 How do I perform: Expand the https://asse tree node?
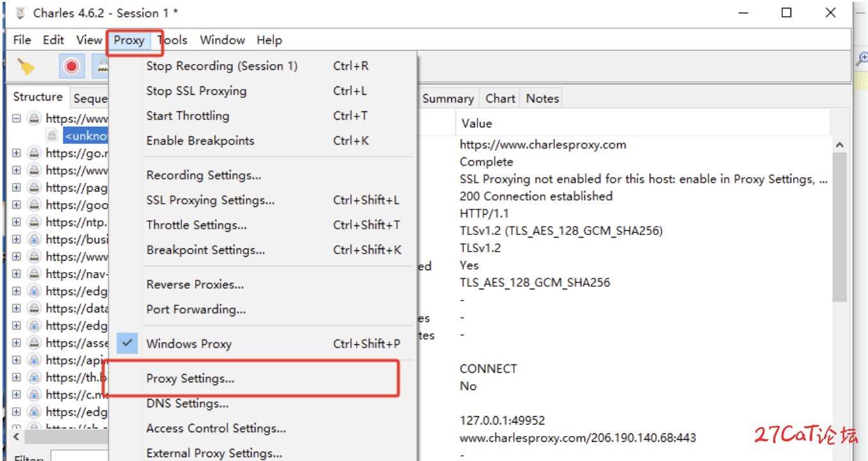coord(17,343)
